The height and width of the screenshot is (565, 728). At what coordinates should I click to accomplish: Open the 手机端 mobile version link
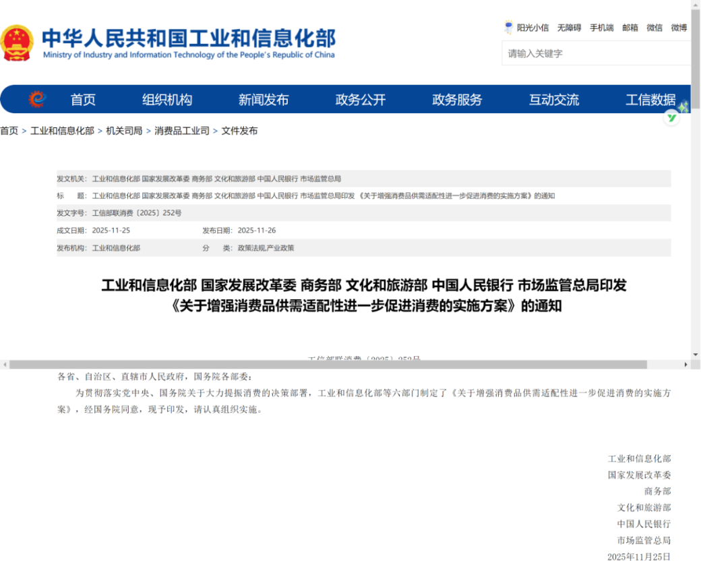601,28
